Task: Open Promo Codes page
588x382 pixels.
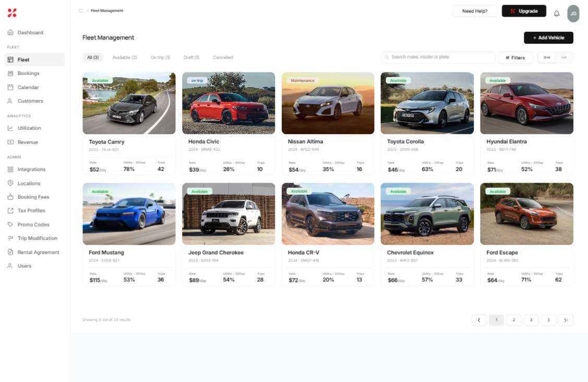Action: 34,224
